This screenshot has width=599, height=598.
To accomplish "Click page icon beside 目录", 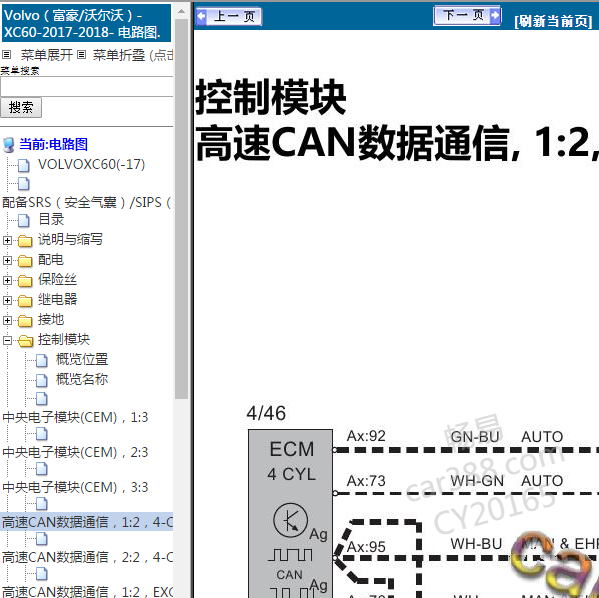I will pos(24,220).
